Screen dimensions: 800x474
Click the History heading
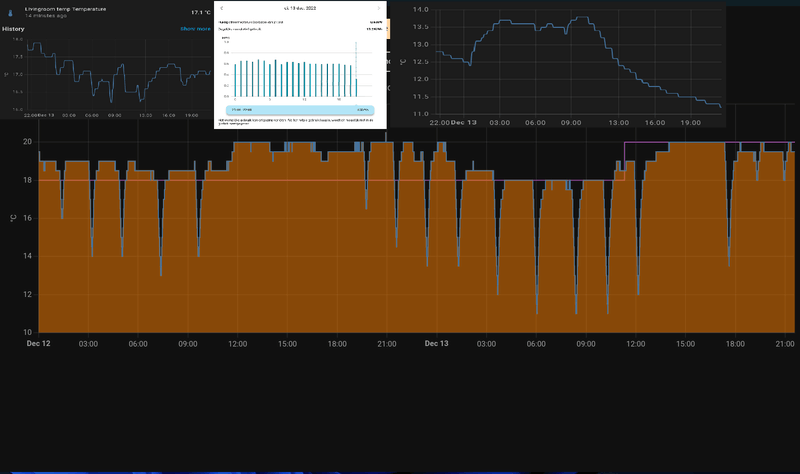tap(13, 29)
